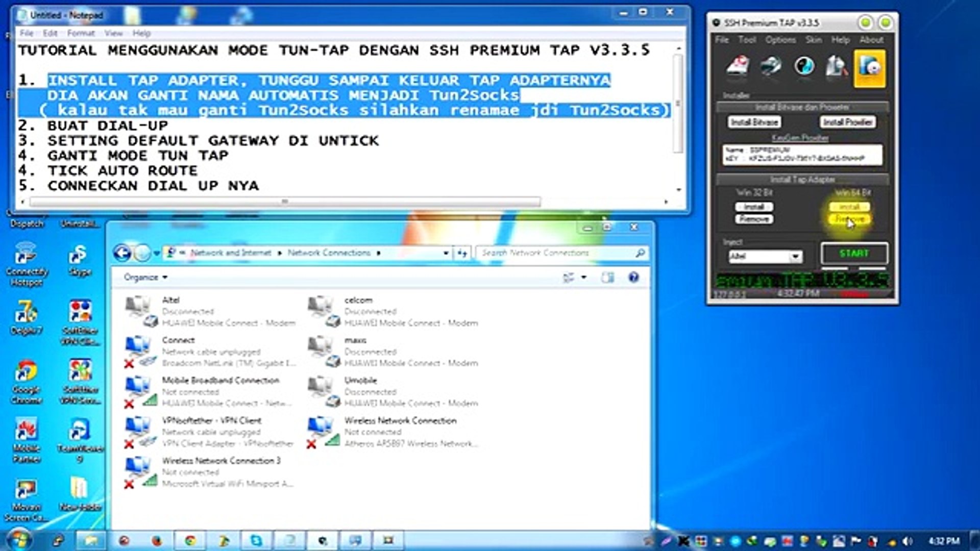Open the Options menu in SSH Premium TAP

pyautogui.click(x=780, y=40)
